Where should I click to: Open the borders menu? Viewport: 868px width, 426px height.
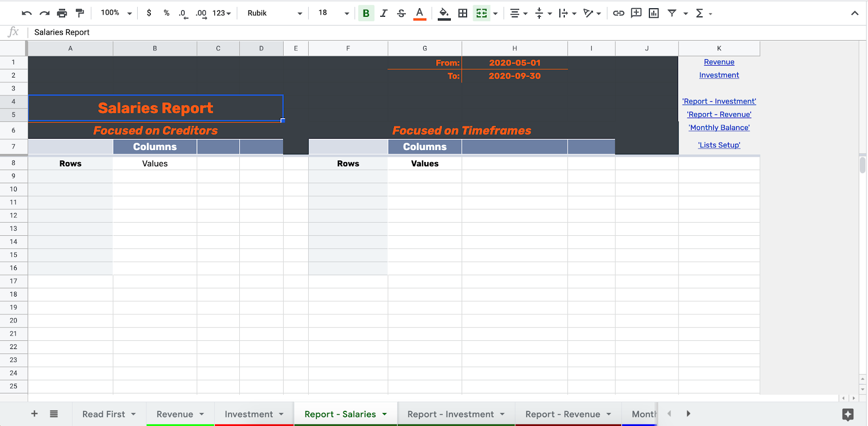(463, 13)
